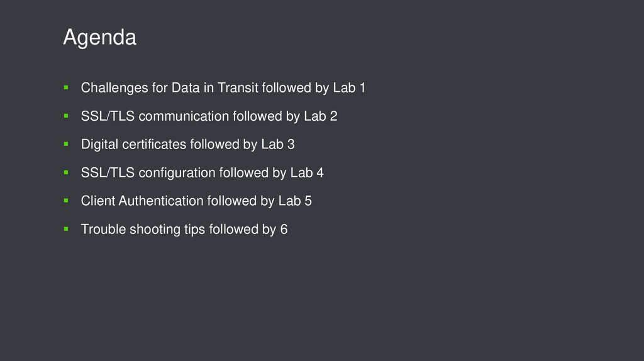This screenshot has width=644, height=361.
Task: Click green bullet beside Digital certificates line
Action: click(x=65, y=144)
